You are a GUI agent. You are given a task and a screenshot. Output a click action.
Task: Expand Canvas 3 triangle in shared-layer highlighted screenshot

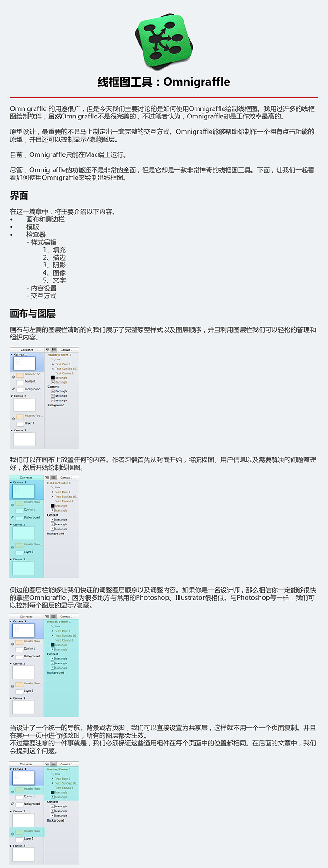coord(11,846)
